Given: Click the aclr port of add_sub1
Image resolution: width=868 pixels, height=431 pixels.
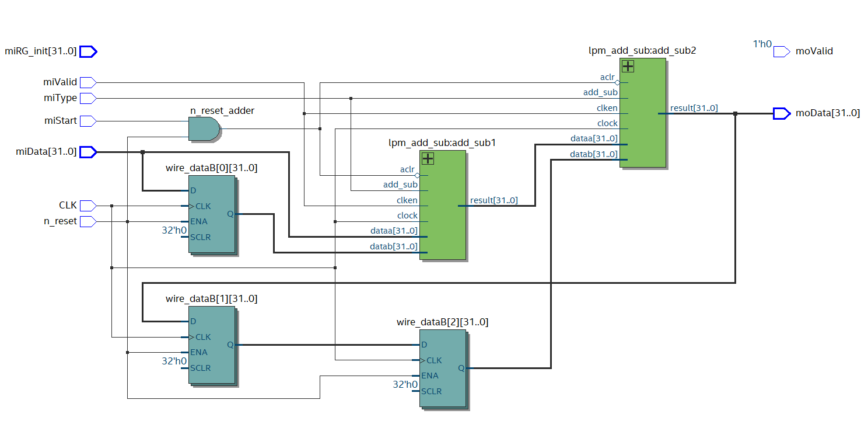Looking at the screenshot, I should pyautogui.click(x=407, y=169).
